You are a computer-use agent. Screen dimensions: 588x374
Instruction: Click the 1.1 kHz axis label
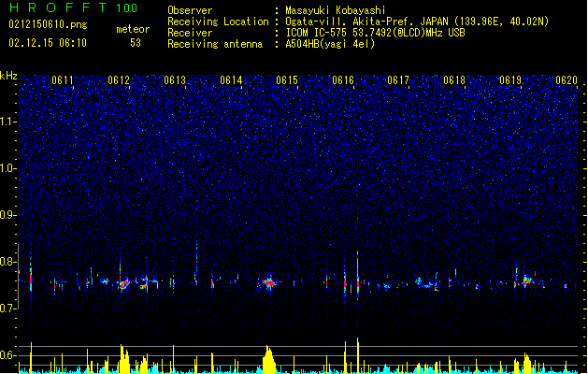click(x=7, y=122)
